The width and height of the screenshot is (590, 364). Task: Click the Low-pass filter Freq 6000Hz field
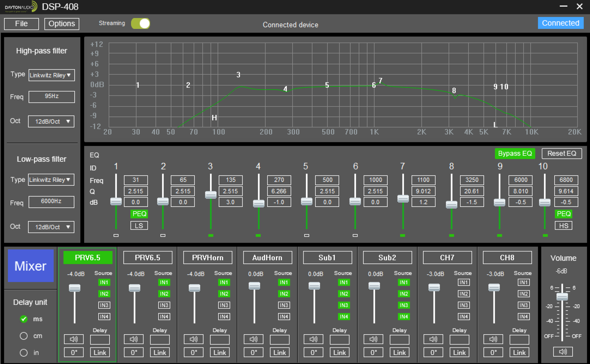[x=51, y=201]
